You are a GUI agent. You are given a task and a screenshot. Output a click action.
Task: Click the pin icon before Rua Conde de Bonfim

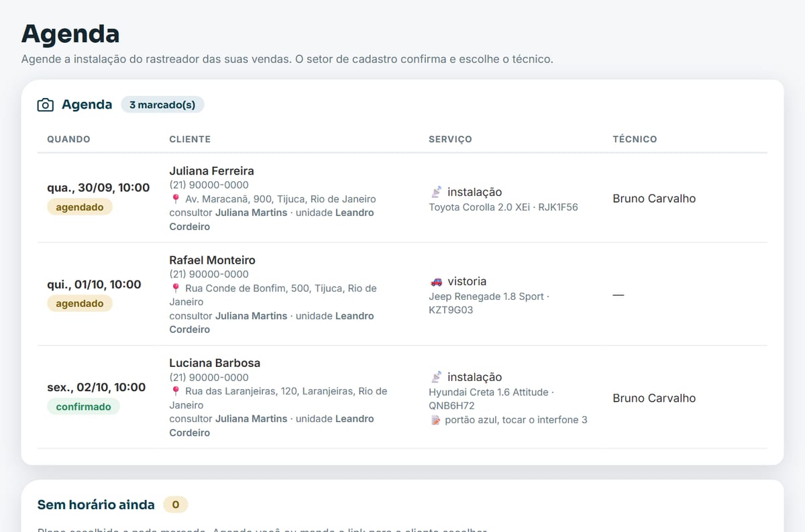pyautogui.click(x=176, y=288)
